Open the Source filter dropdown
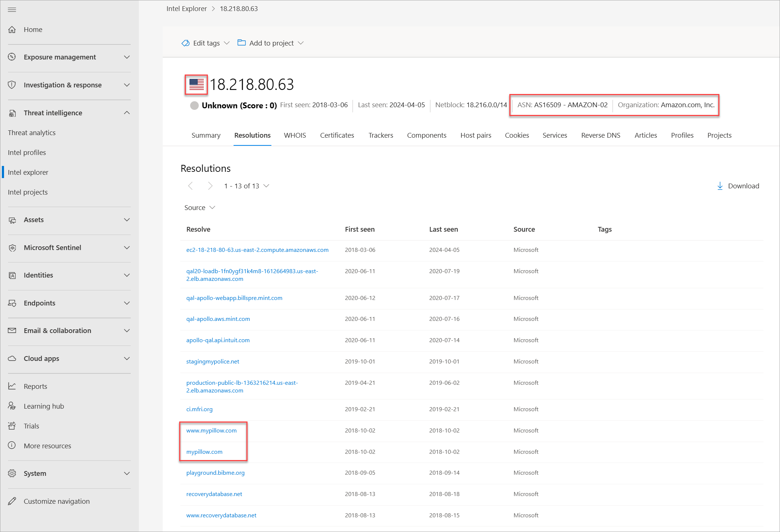This screenshot has width=780, height=532. click(x=199, y=207)
